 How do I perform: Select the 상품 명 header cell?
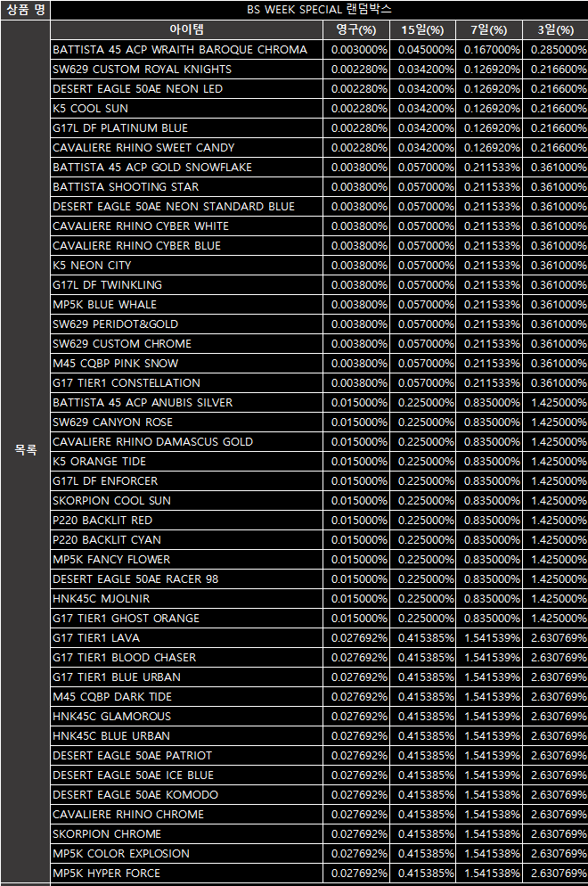pos(26,10)
